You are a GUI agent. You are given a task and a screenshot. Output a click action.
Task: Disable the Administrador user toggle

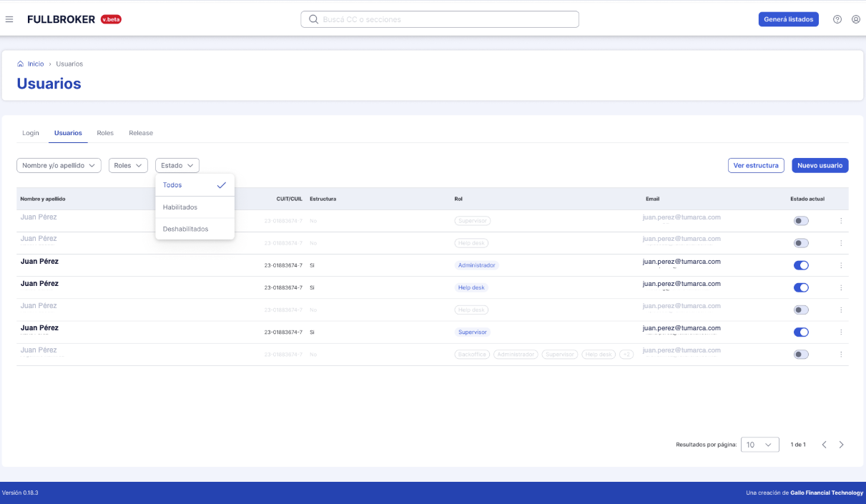(x=801, y=265)
